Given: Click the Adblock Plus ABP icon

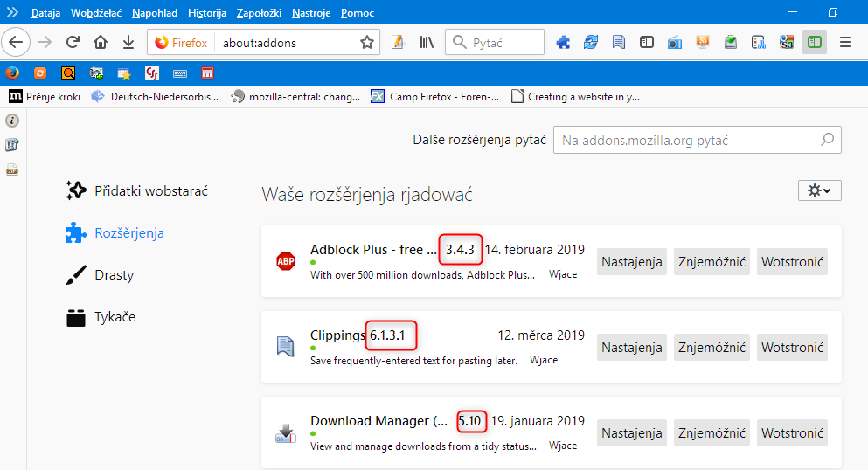Looking at the screenshot, I should tap(286, 261).
